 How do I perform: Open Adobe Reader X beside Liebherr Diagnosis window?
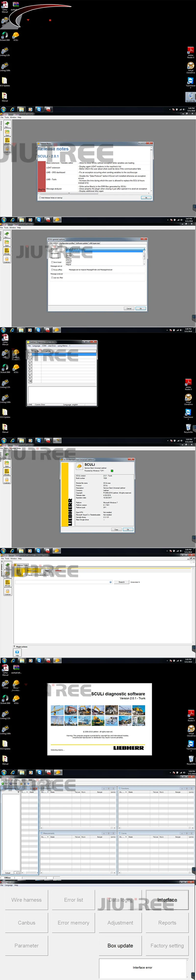[188, 384]
